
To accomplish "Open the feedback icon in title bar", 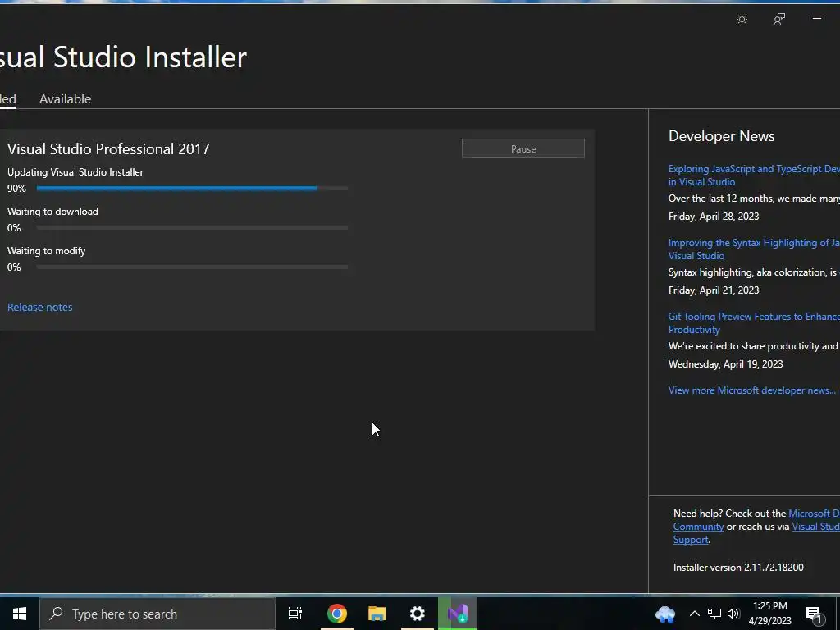I will [779, 20].
